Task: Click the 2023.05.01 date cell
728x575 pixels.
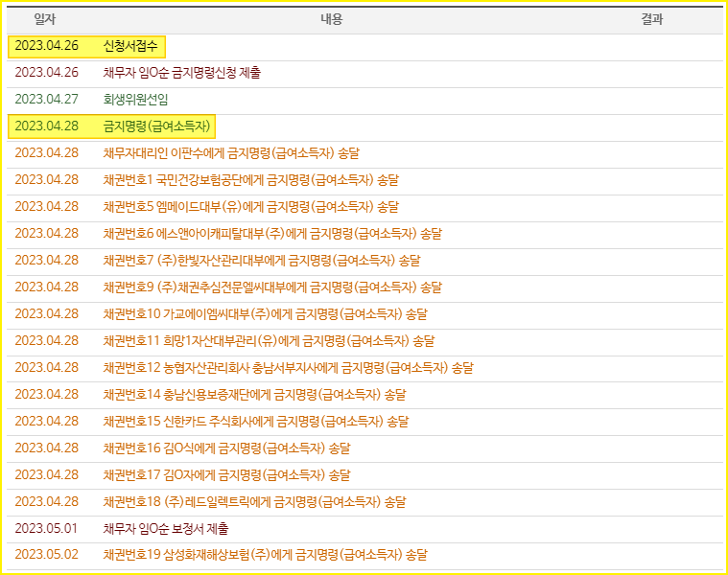Action: (46, 529)
